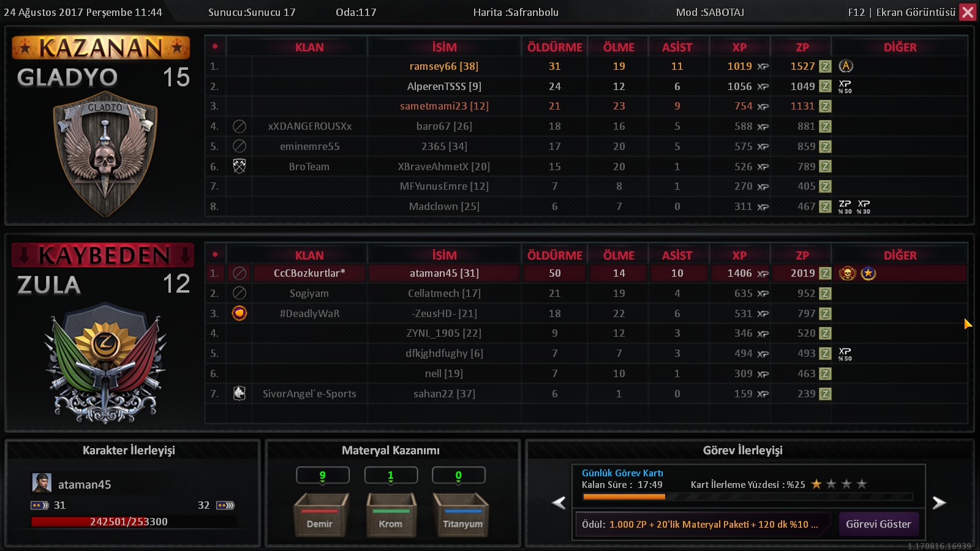This screenshot has height=551, width=980.
Task: Select player sametmami23 [12]
Action: pyautogui.click(x=444, y=106)
